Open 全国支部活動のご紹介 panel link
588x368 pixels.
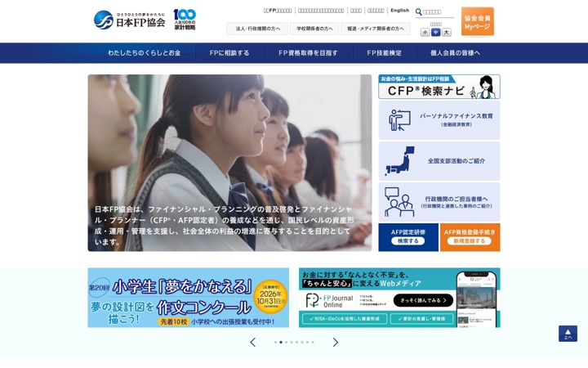pyautogui.click(x=439, y=161)
